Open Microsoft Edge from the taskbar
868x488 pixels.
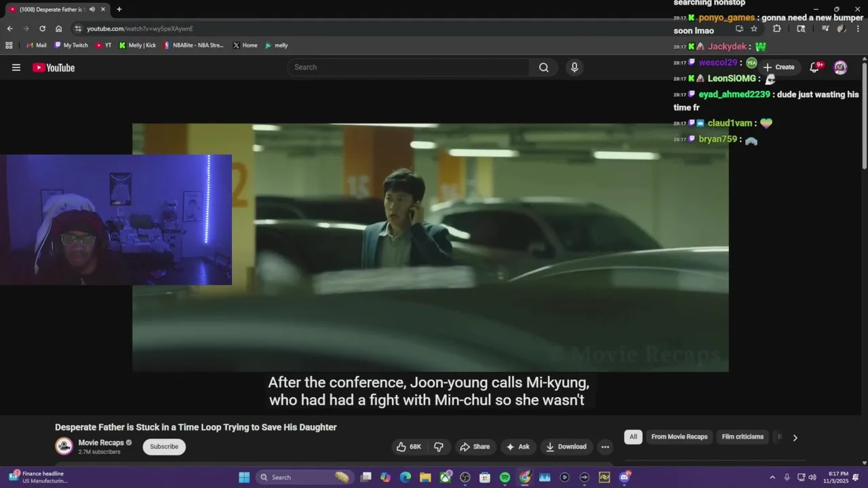(406, 477)
